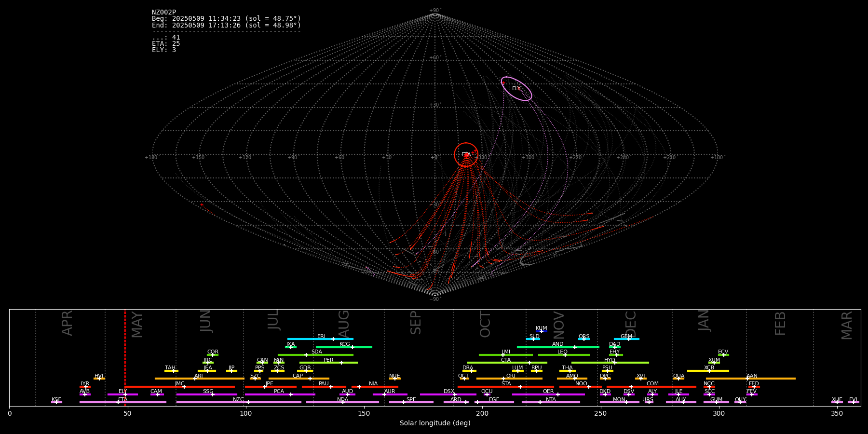Click the orange AAN shower bar
868x434 pixels.
coord(751,379)
